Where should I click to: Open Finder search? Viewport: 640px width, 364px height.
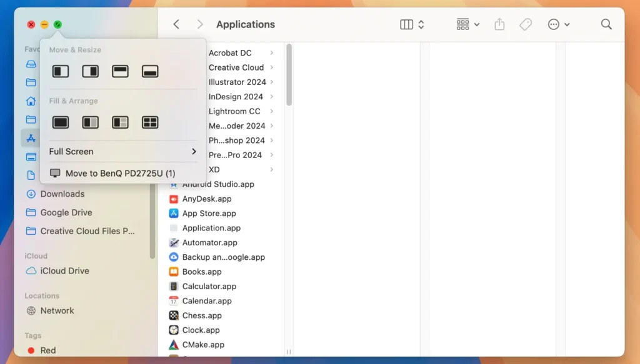606,24
